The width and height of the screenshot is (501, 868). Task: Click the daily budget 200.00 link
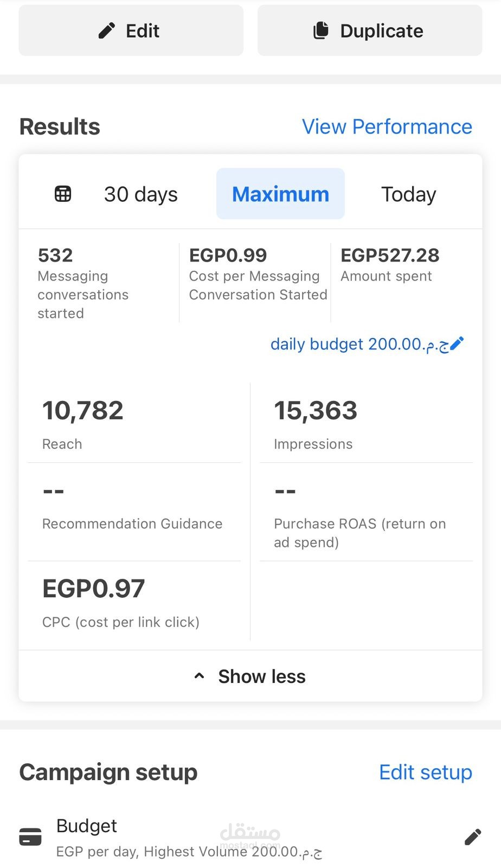pyautogui.click(x=359, y=344)
